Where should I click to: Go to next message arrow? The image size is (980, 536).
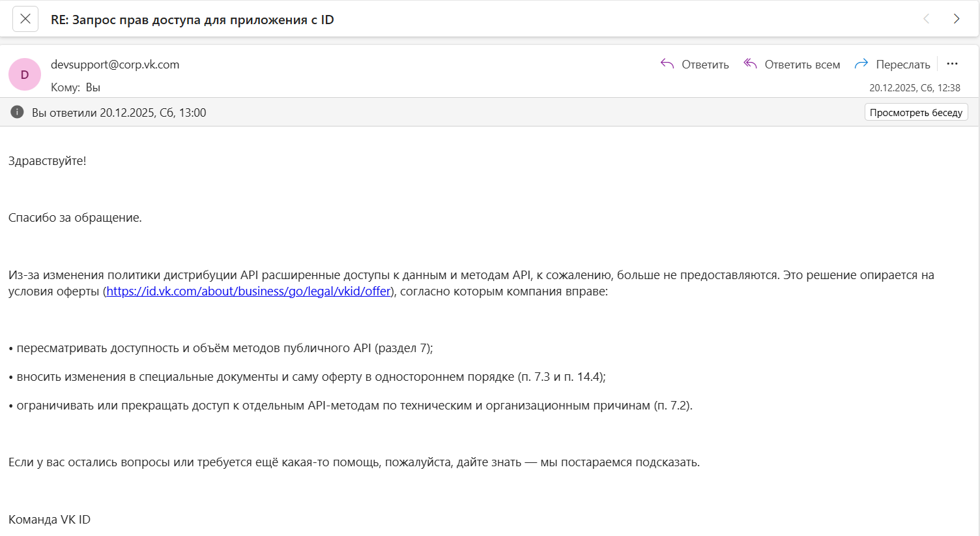[x=957, y=19]
